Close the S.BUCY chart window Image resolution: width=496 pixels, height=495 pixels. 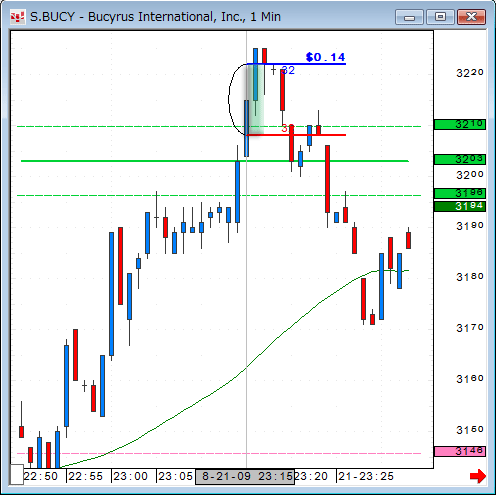point(471,17)
